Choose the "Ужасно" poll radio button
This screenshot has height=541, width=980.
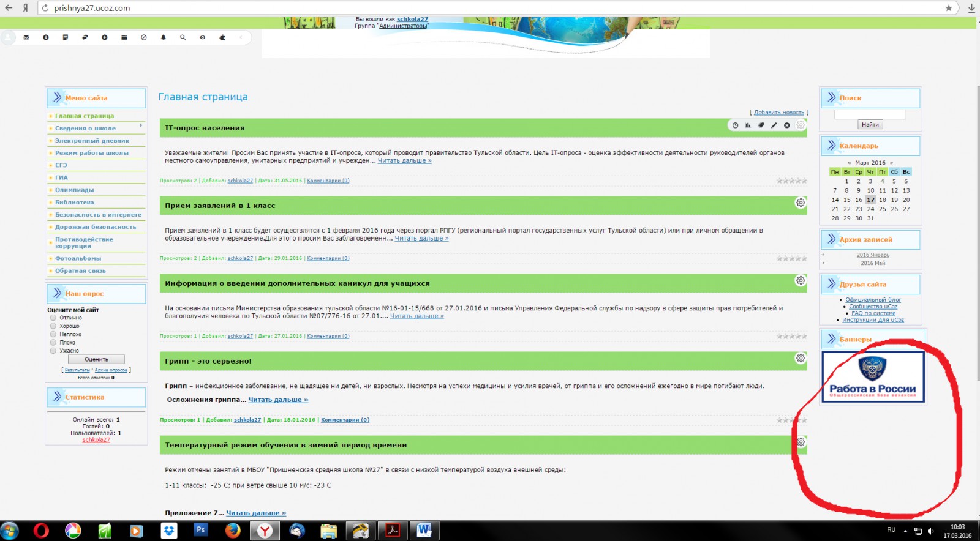53,351
